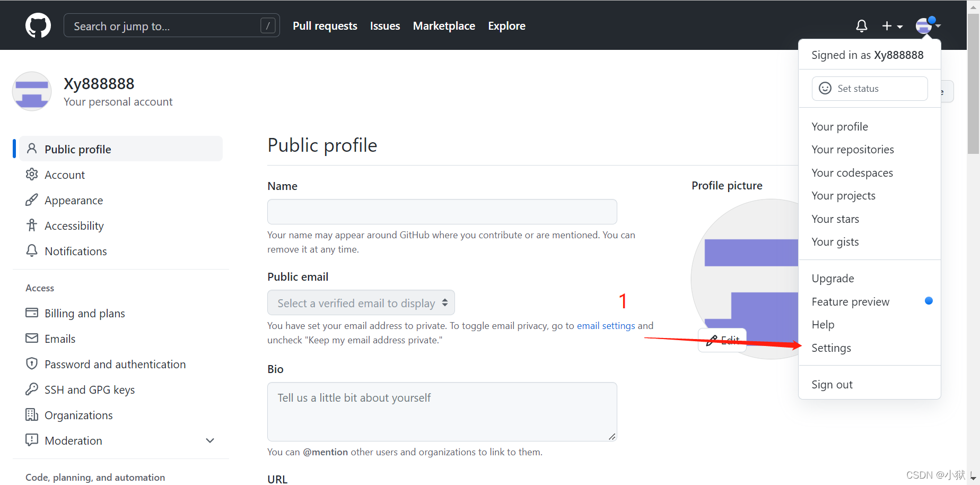Image resolution: width=980 pixels, height=485 pixels.
Task: Open the notifications bell icon
Action: [862, 25]
